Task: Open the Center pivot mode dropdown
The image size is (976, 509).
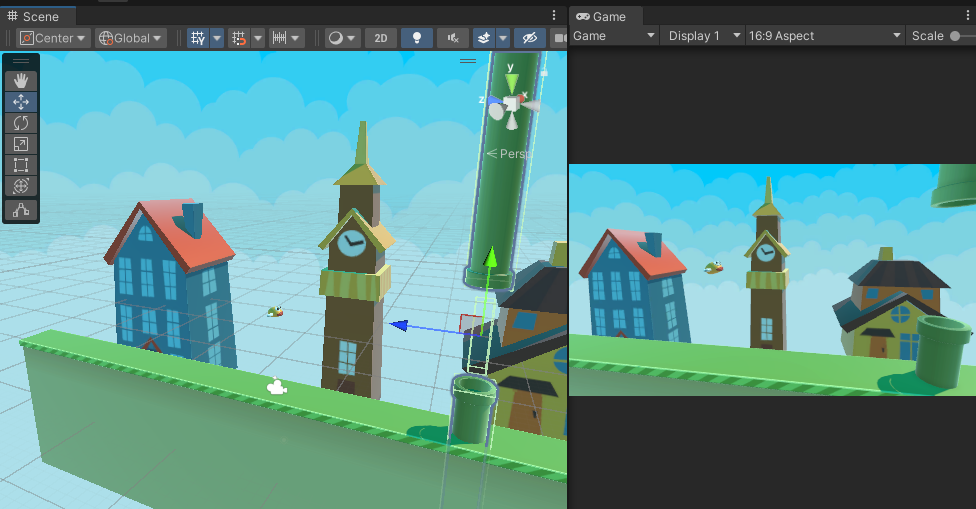Action: click(54, 38)
